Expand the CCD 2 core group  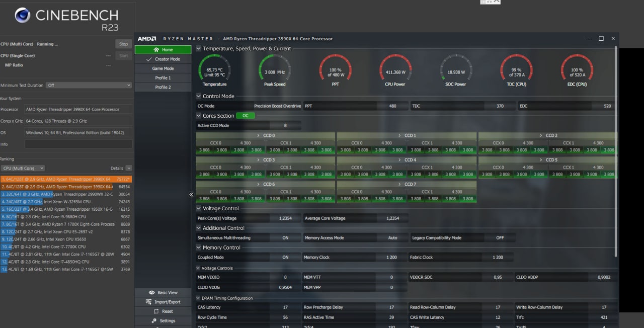(x=548, y=135)
